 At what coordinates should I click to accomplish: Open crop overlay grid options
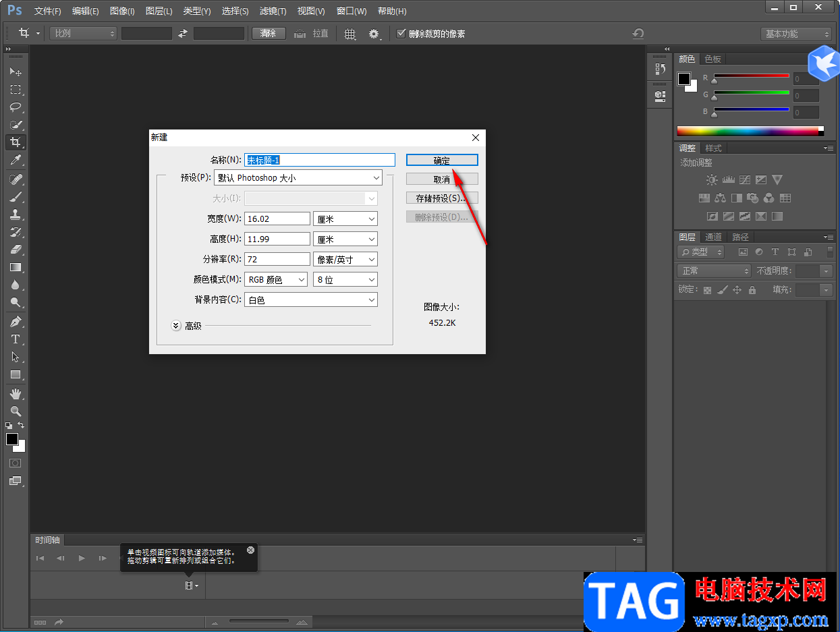pyautogui.click(x=350, y=34)
